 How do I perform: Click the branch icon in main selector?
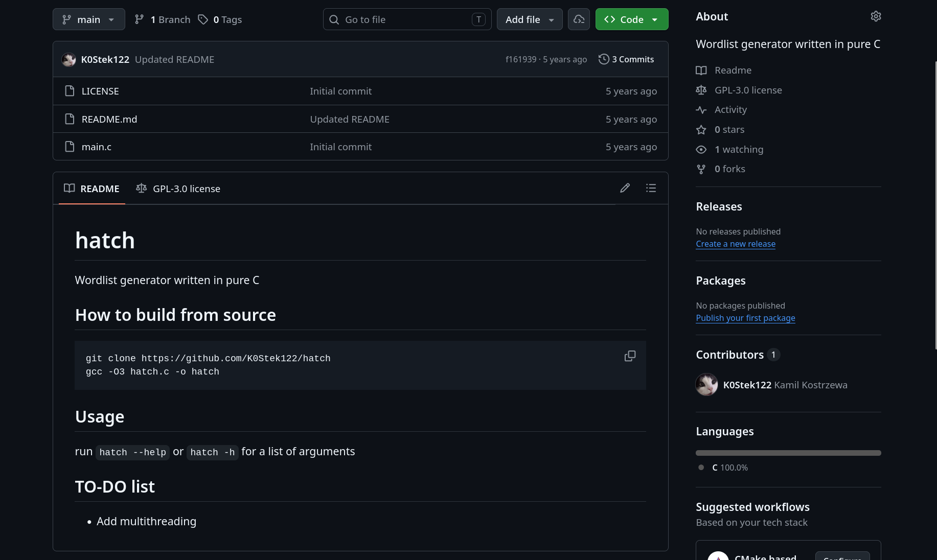click(x=66, y=19)
